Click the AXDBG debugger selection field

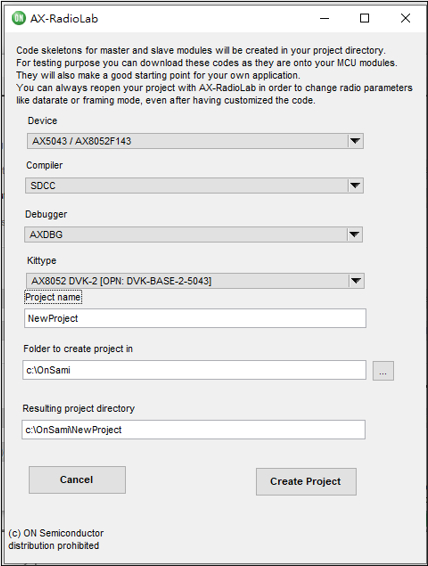(193, 235)
